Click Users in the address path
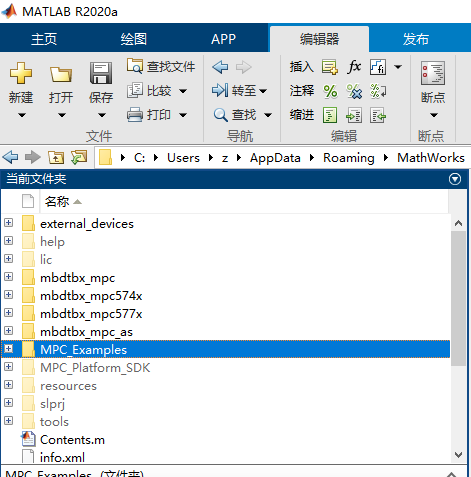The image size is (471, 477). pos(183,158)
